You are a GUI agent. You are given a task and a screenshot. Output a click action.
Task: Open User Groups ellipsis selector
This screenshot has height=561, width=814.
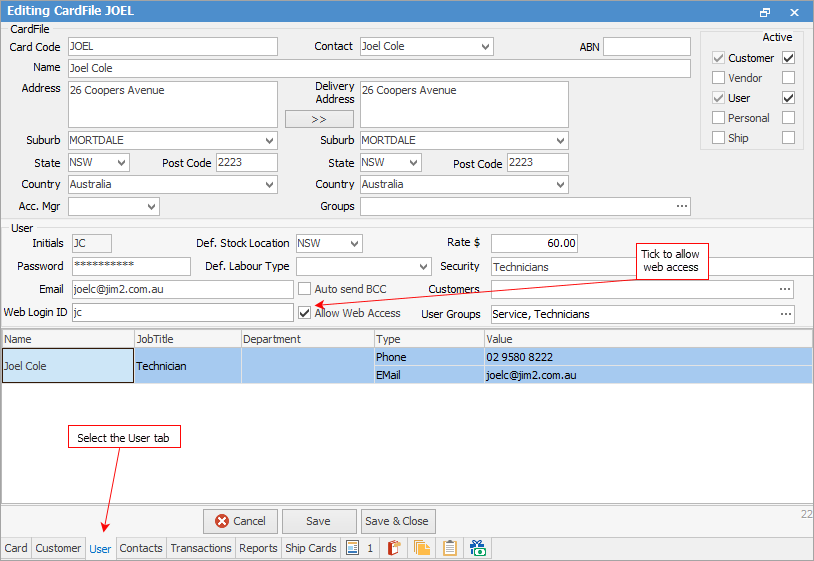coord(786,314)
